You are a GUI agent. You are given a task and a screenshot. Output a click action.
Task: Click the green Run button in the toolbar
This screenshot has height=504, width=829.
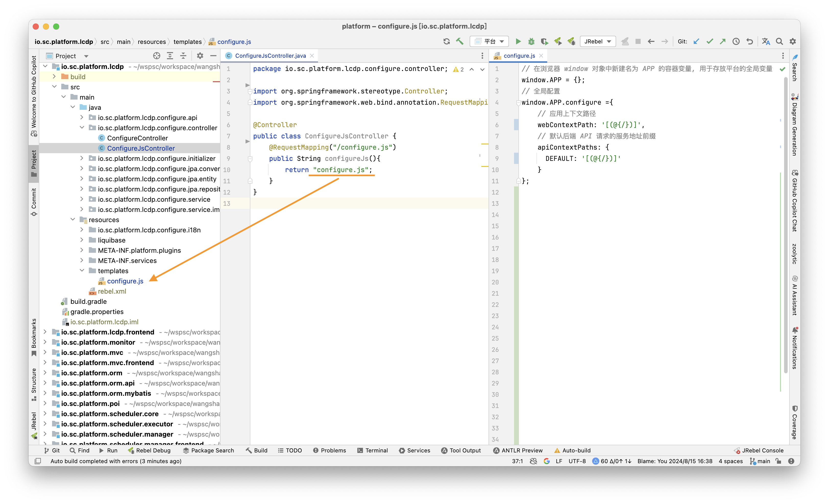[x=518, y=41]
